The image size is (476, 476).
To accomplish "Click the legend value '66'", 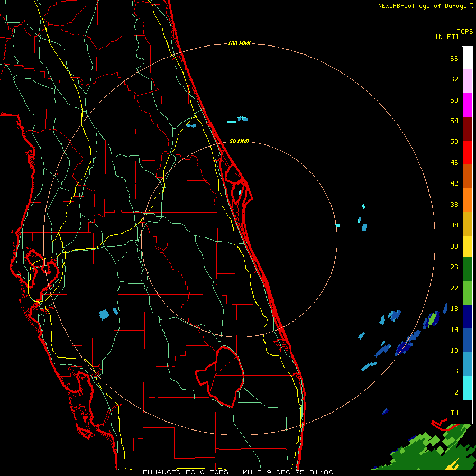I will pos(454,59).
